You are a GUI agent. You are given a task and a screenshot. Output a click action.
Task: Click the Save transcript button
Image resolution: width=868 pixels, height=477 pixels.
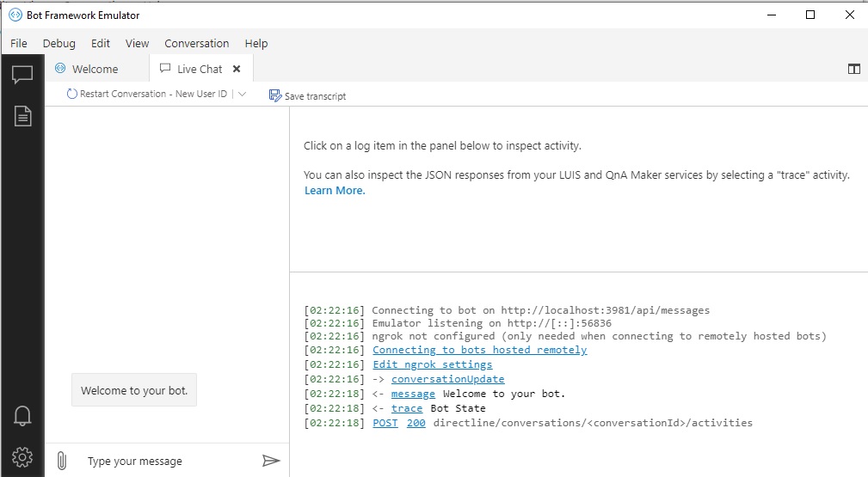click(x=307, y=95)
